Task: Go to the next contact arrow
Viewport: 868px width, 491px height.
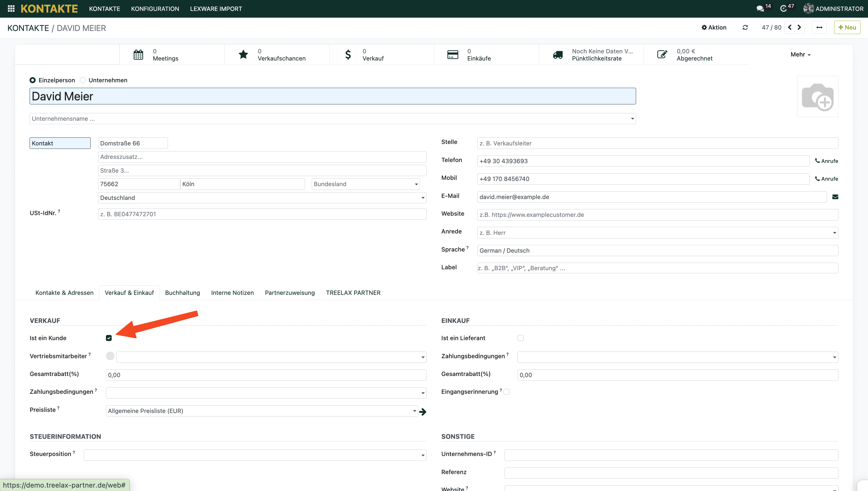Action: [x=799, y=28]
